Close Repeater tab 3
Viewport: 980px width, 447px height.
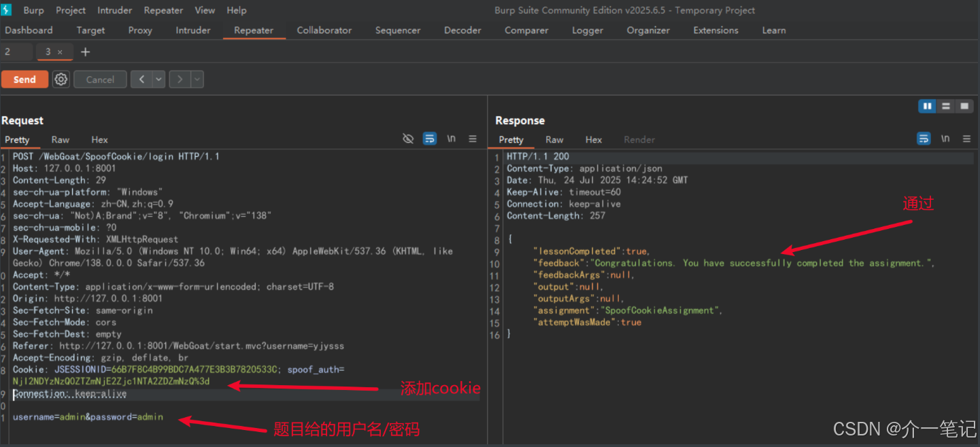[60, 52]
